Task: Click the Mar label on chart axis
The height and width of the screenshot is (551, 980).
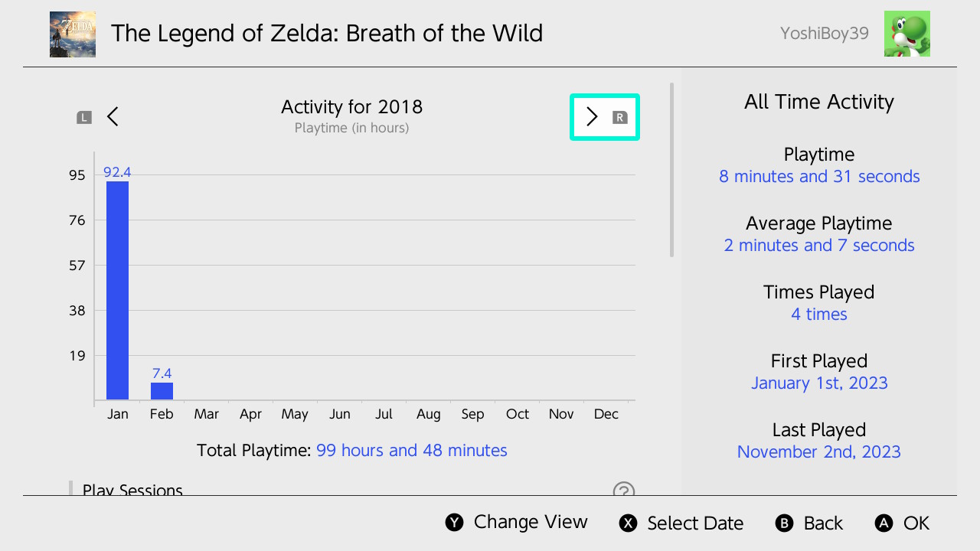Action: [206, 414]
